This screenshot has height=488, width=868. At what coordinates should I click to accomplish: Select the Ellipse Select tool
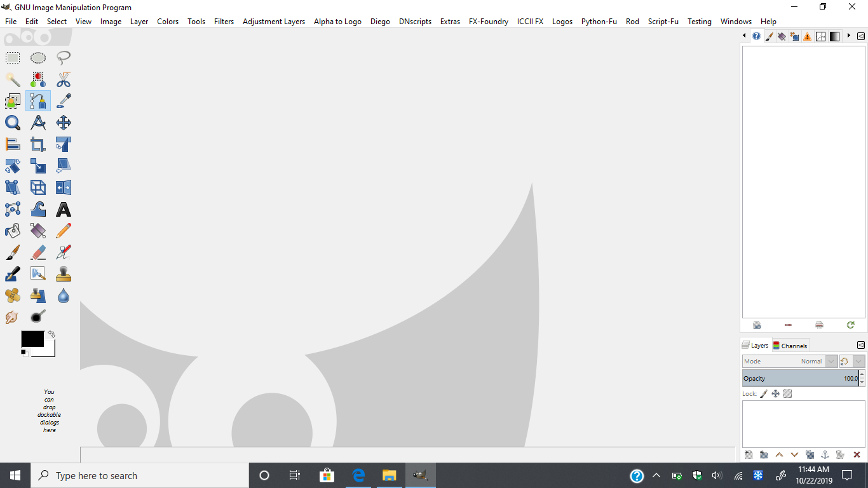click(38, 58)
